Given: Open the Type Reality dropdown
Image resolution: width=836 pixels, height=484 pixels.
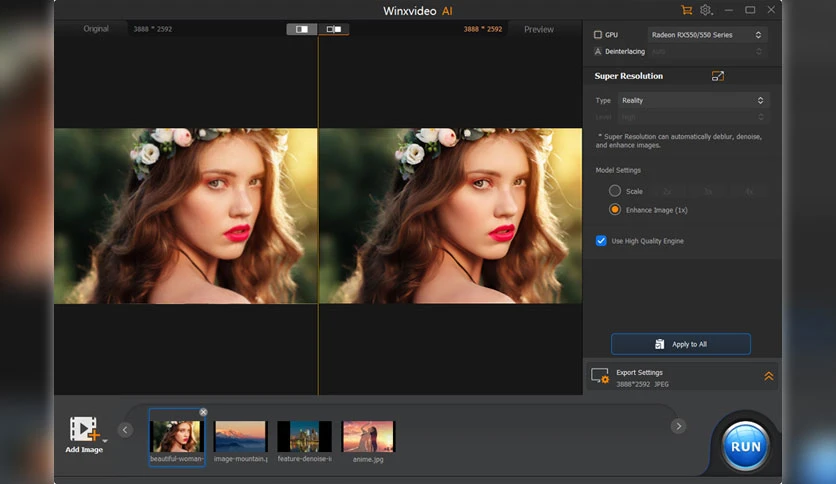Looking at the screenshot, I should [x=693, y=100].
